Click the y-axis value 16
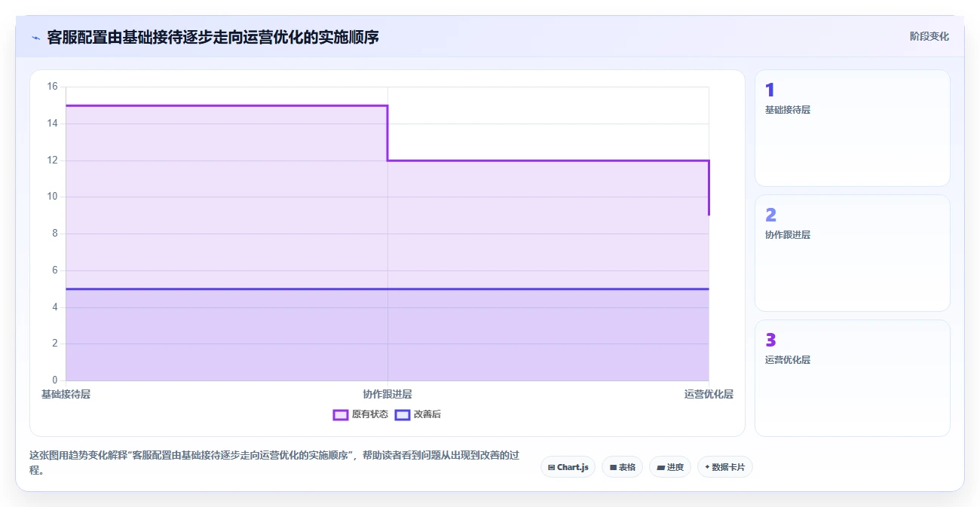The height and width of the screenshot is (507, 980). [52, 87]
